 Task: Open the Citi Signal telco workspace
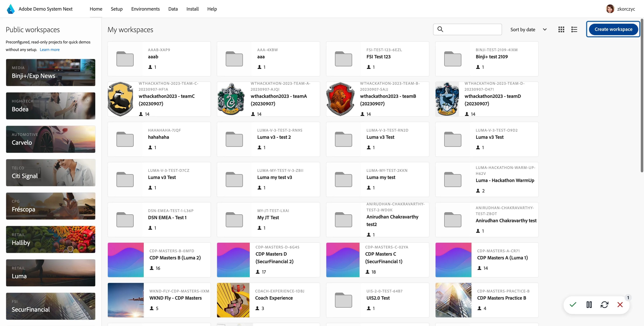[50, 173]
